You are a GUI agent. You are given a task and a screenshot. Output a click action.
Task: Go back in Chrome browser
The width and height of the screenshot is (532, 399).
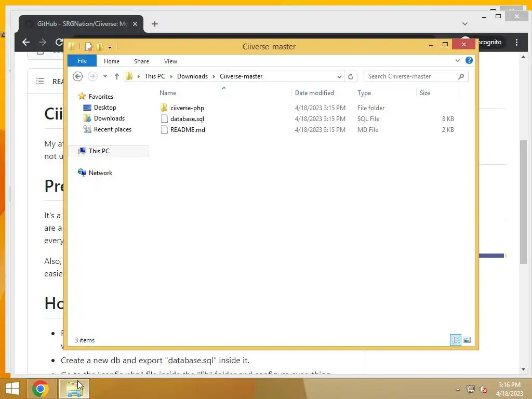pos(26,42)
